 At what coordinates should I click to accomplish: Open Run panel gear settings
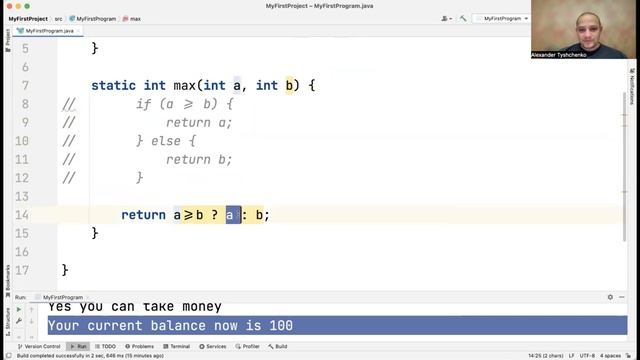pos(610,297)
